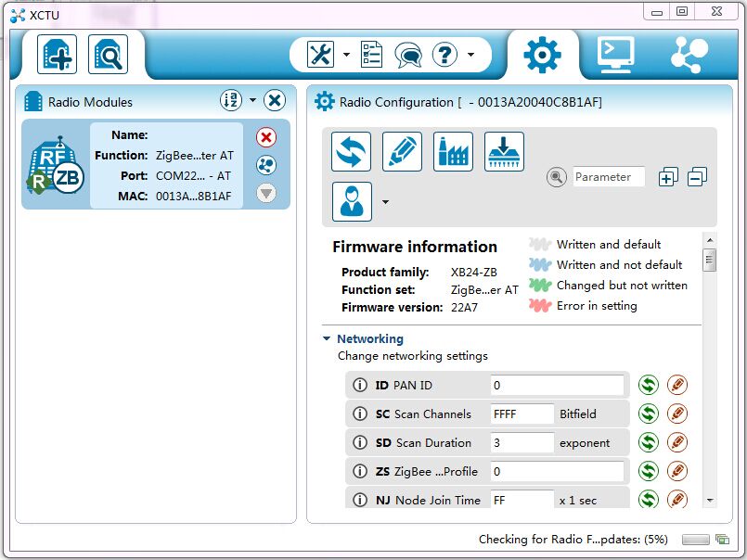Open the checklist preferences icon
The image size is (747, 560).
coord(371,55)
